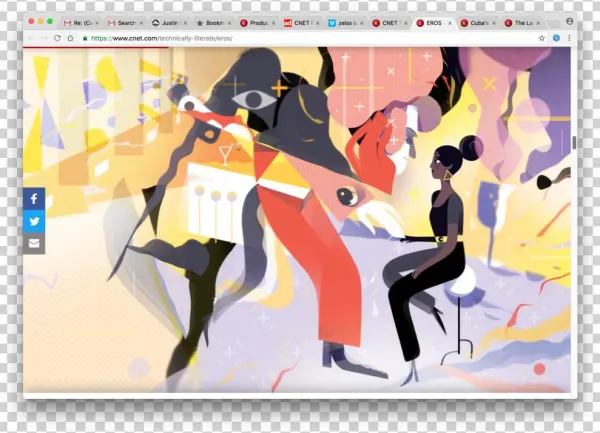Bookmark this page with the star icon

[542, 38]
